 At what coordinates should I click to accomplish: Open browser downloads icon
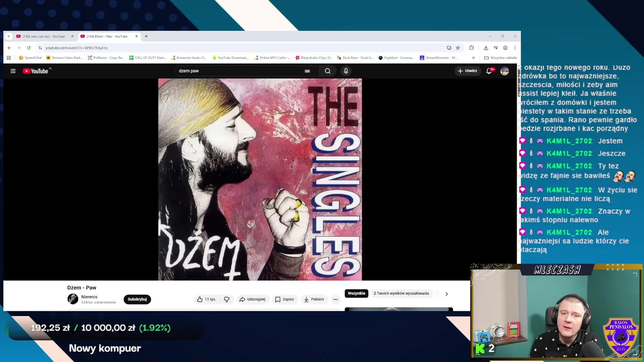pos(486,48)
